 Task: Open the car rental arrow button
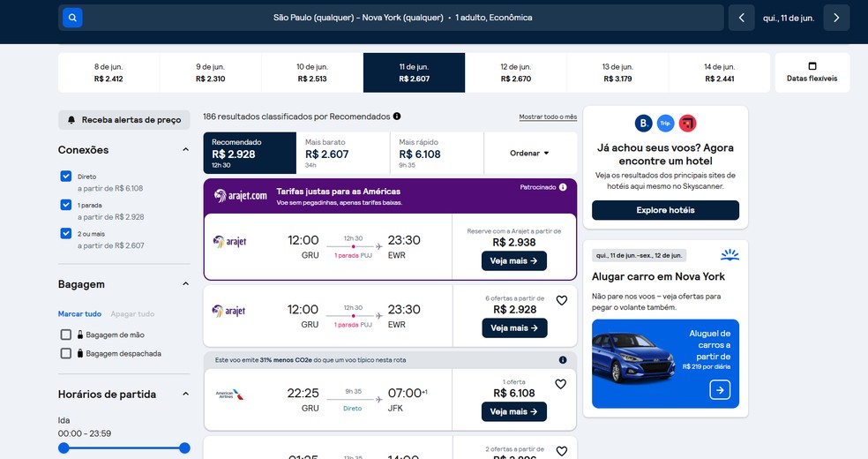pos(720,389)
